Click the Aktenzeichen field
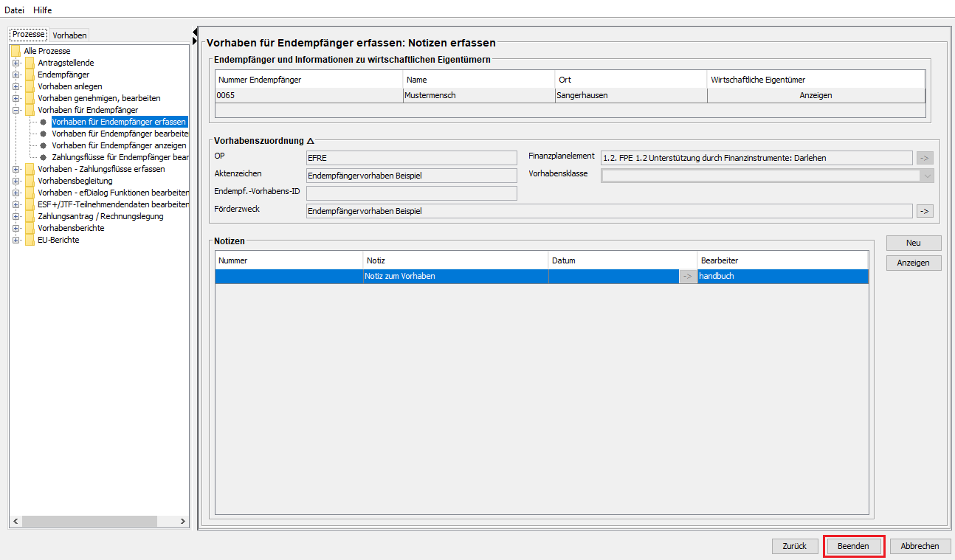 [x=411, y=176]
